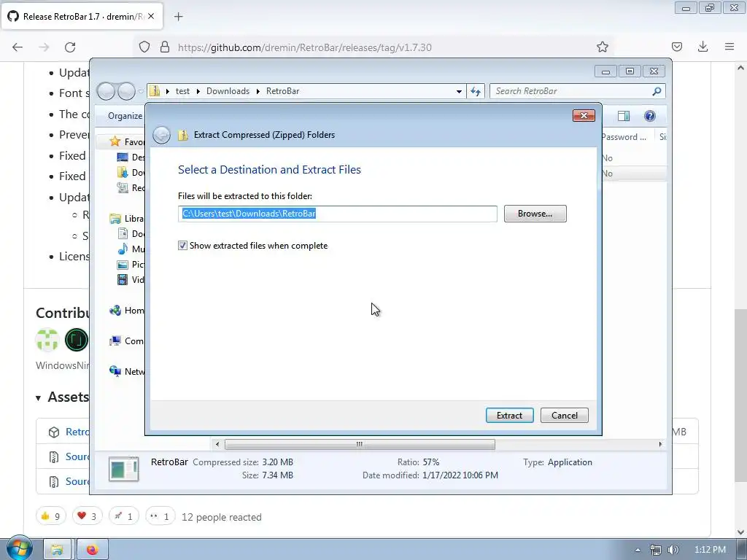The image size is (747, 560).
Task: Select Network in the navigation pane
Action: [x=127, y=371]
